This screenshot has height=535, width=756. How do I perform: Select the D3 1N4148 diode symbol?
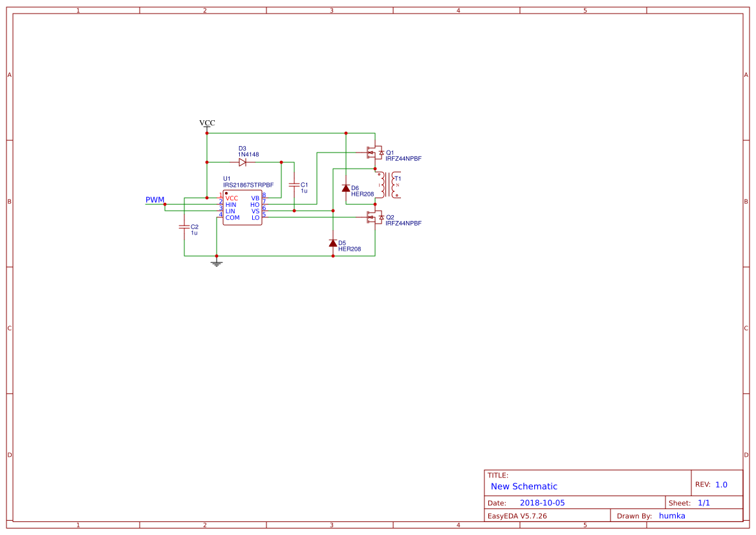pos(242,162)
